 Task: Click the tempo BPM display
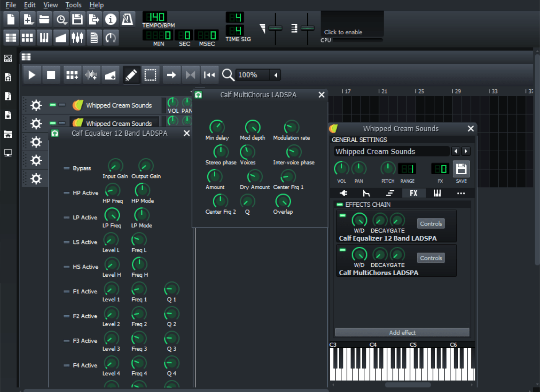tap(155, 17)
